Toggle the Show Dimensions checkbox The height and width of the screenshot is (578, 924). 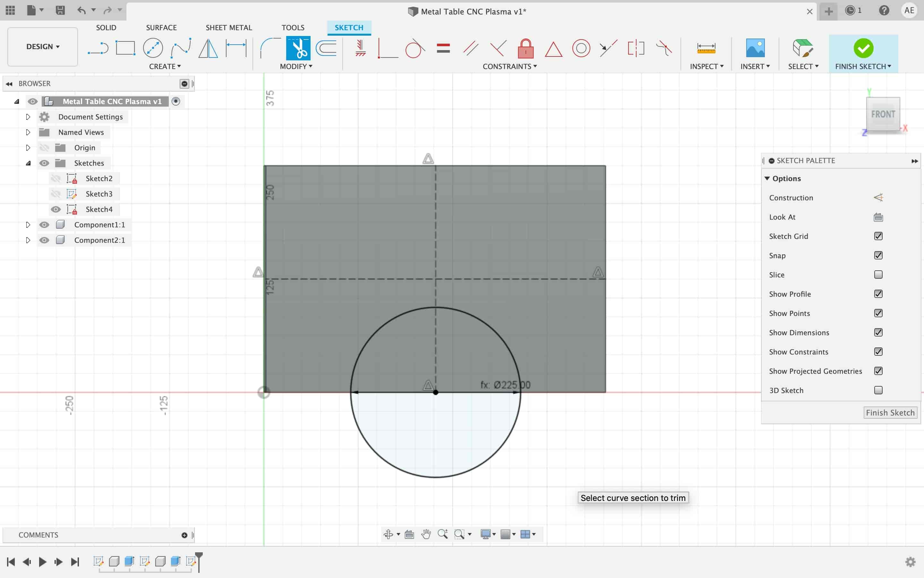coord(878,333)
